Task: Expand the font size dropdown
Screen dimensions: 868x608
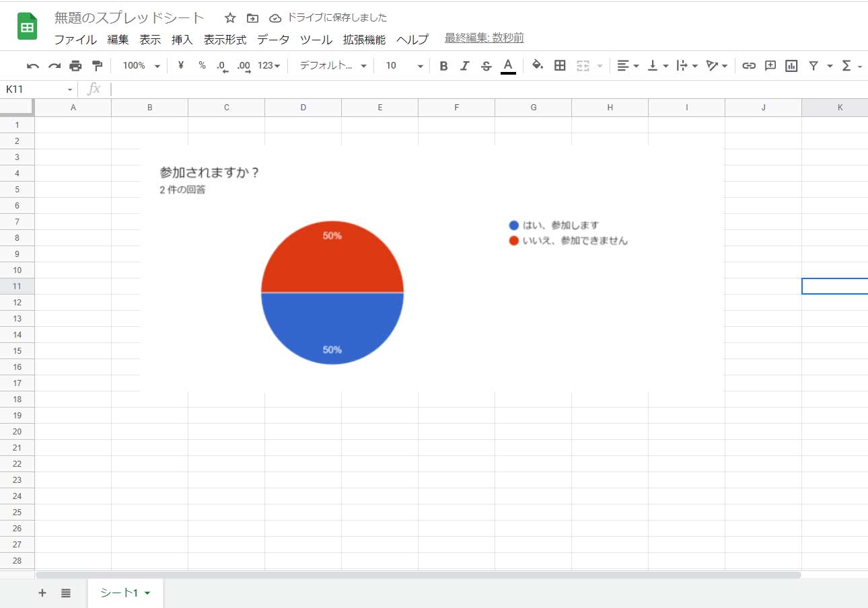Action: point(404,66)
